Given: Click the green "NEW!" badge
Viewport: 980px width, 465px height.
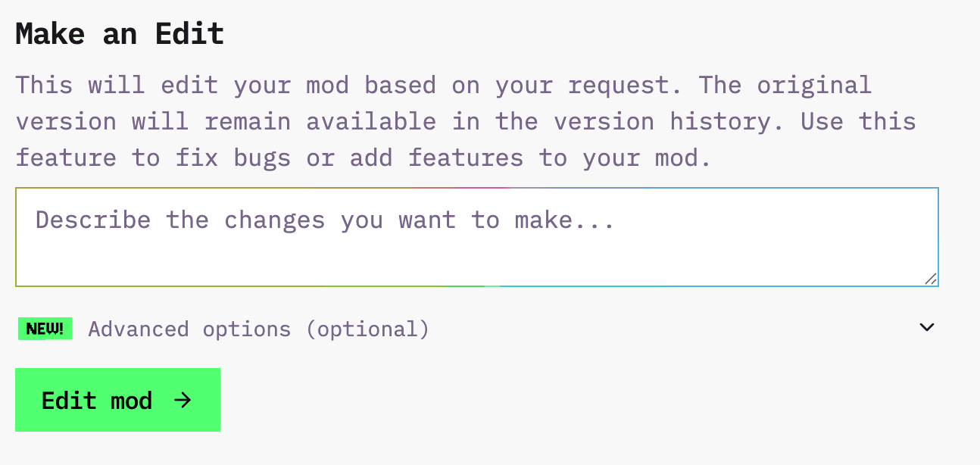Looking at the screenshot, I should tap(45, 329).
